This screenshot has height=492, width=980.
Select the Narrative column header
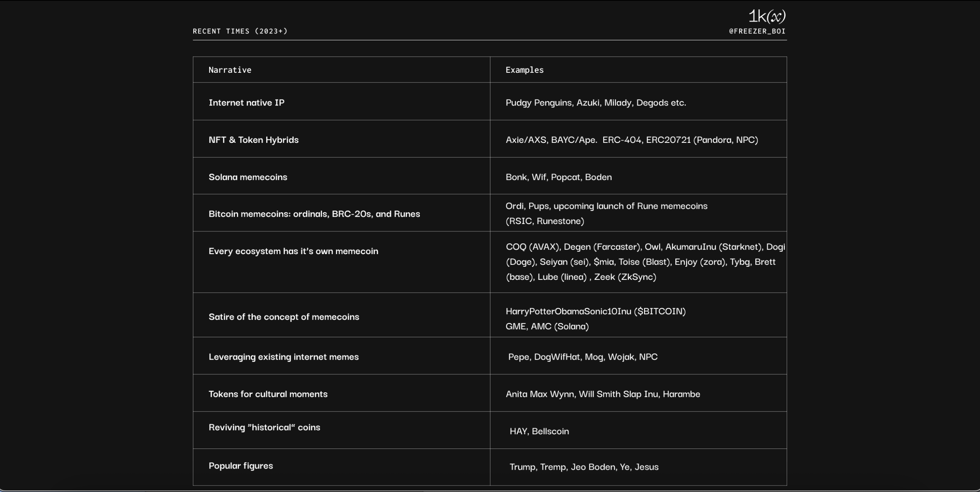(230, 70)
